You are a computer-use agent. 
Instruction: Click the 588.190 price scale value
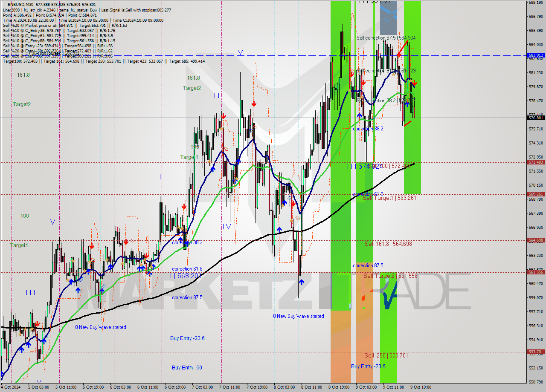(x=536, y=3)
